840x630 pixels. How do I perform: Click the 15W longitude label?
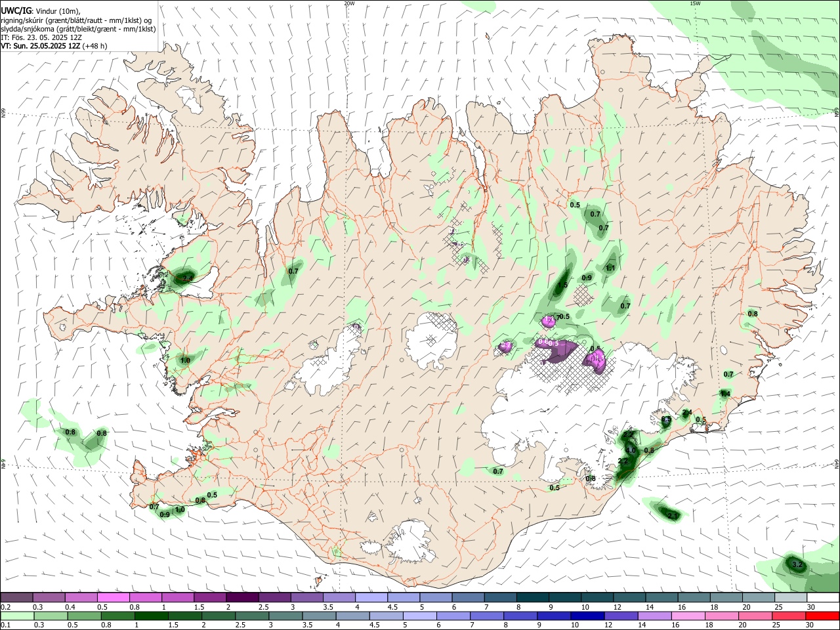click(x=695, y=3)
